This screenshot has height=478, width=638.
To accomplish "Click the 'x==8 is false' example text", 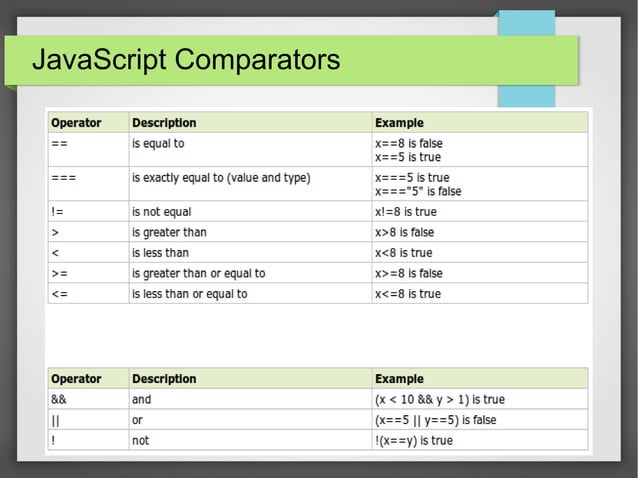I will point(408,144).
